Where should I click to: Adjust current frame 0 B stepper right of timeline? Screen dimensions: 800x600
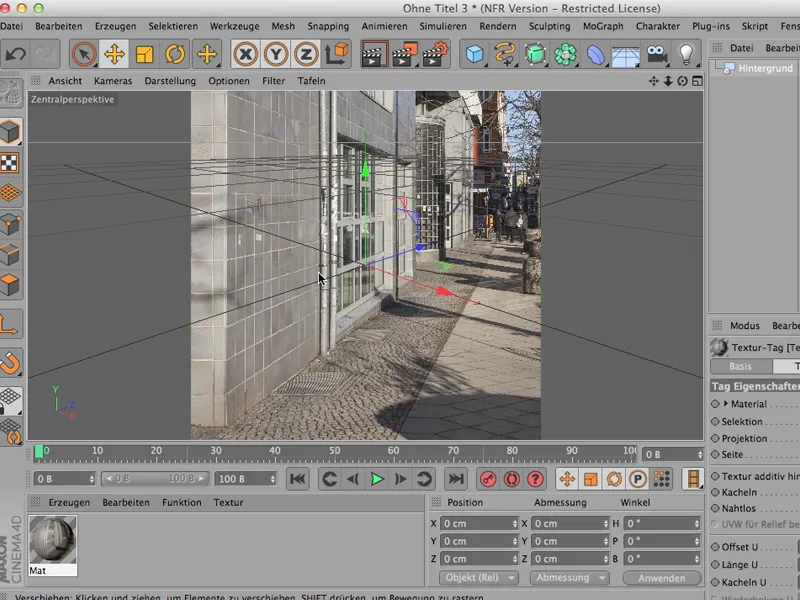(x=700, y=454)
